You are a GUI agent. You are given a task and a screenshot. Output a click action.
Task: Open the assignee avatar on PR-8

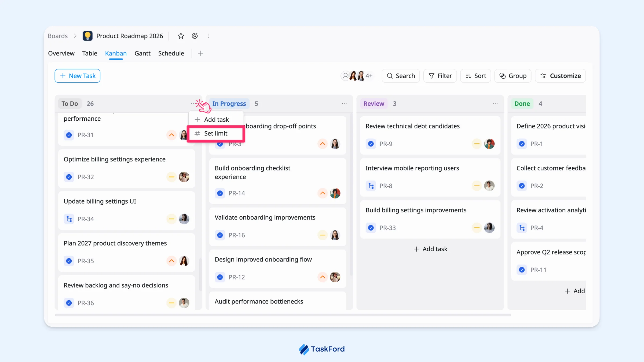coord(489,186)
